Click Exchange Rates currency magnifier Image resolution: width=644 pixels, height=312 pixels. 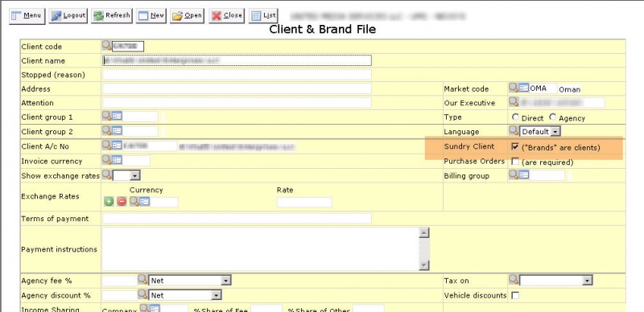[x=134, y=201]
